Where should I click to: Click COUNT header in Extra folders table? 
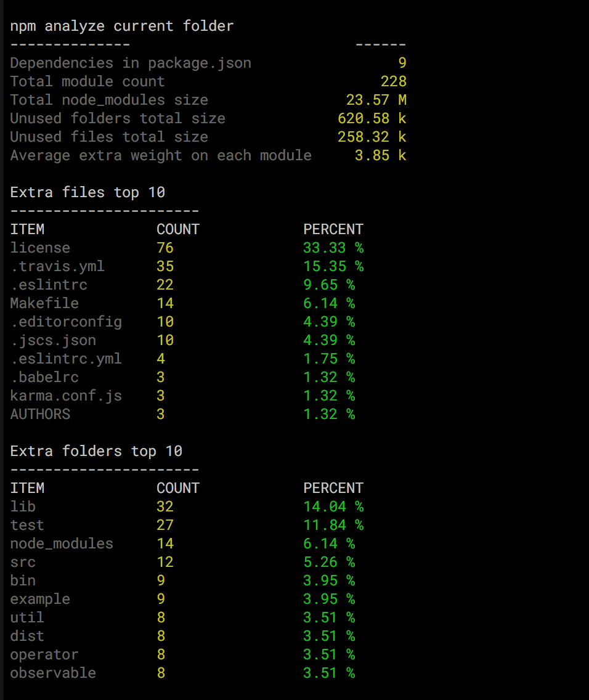[177, 489]
